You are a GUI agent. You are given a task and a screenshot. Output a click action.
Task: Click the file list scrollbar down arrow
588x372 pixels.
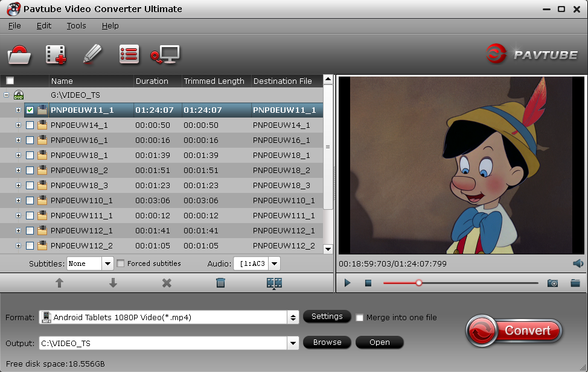328,249
